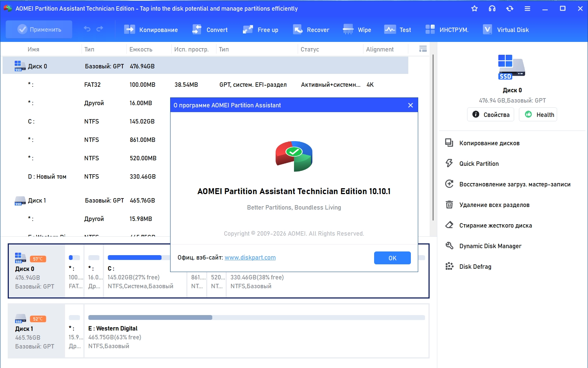The width and height of the screenshot is (588, 368).
Task: Sort by the Имя column header
Action: coord(33,49)
